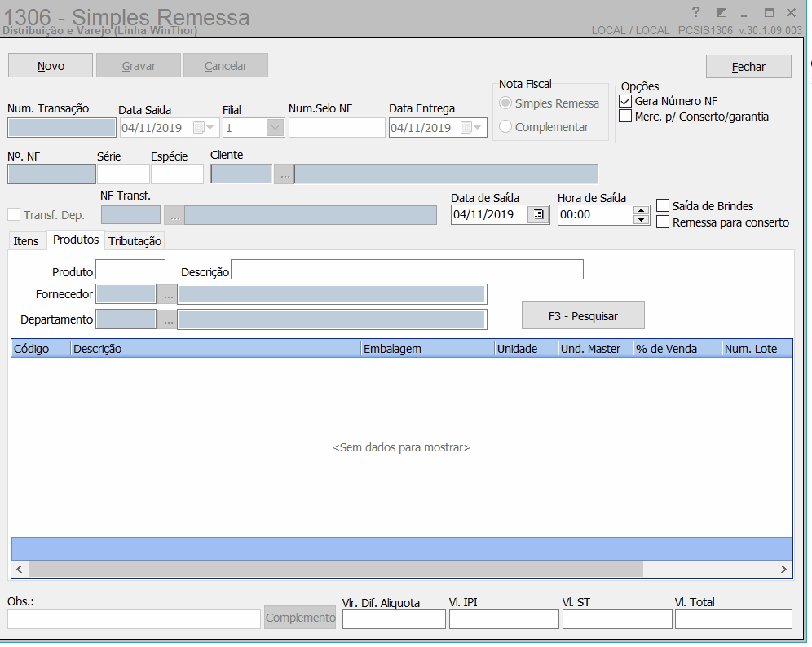The width and height of the screenshot is (812, 647).
Task: Focus the Série input field
Action: point(123,174)
